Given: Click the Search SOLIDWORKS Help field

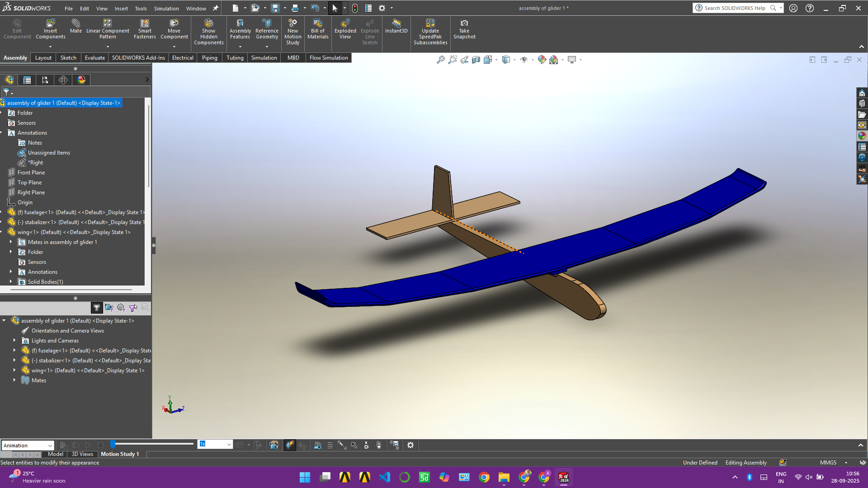Looking at the screenshot, I should pos(734,8).
